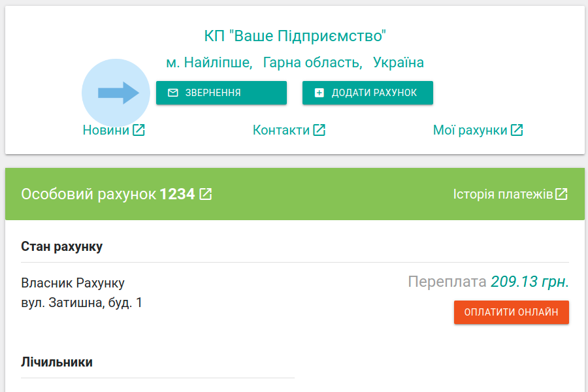Click the external link icon beside Контакти

(x=319, y=130)
